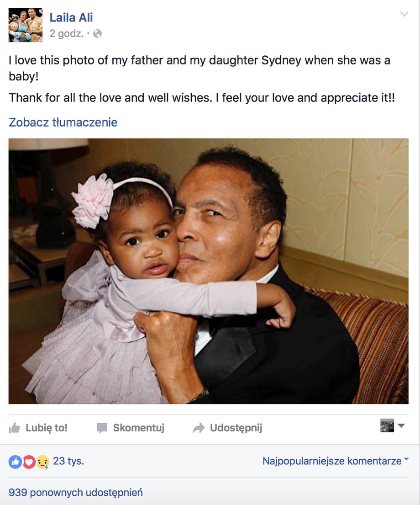The image size is (420, 505).
Task: Click the Zobacz tłumaczenie link
Action: point(63,122)
